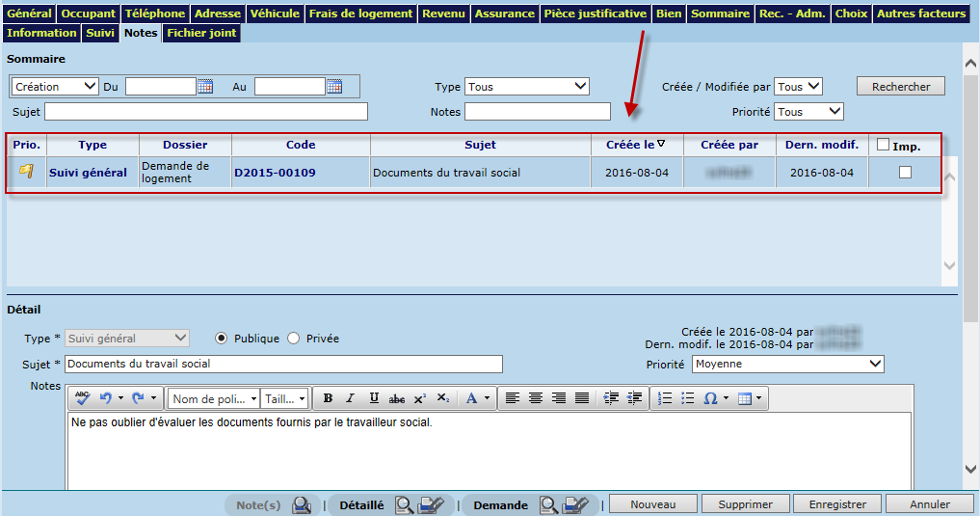Open the 'Du' date calendar picker
The height and width of the screenshot is (516, 980).
click(205, 87)
